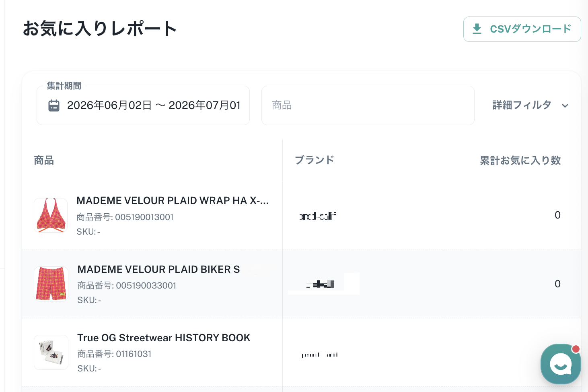588x392 pixels.
Task: Open the history book product thumbnail
Action: click(x=51, y=352)
